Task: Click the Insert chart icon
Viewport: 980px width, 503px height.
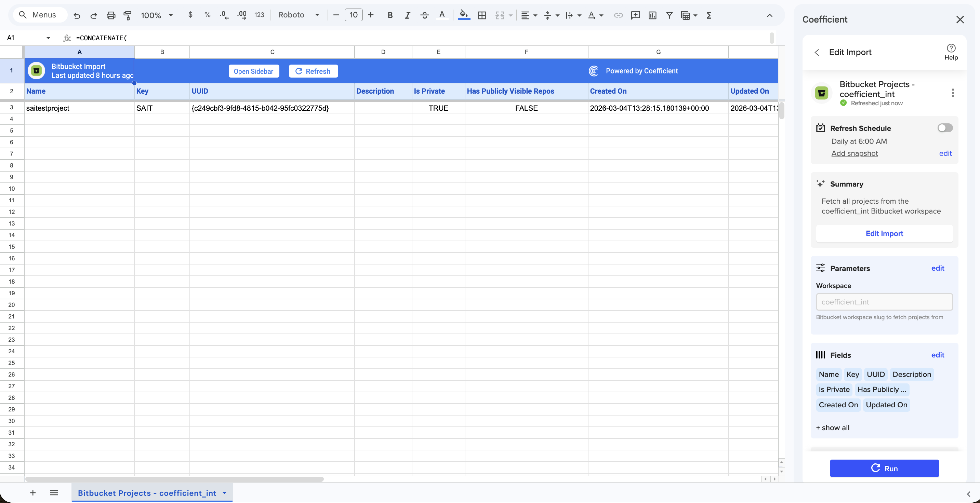Action: pyautogui.click(x=652, y=15)
